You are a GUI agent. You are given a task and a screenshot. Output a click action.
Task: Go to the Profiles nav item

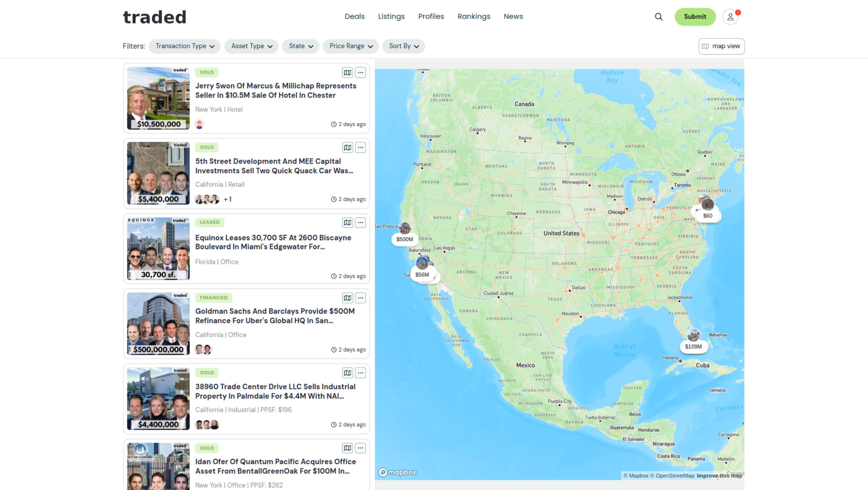[x=431, y=16]
